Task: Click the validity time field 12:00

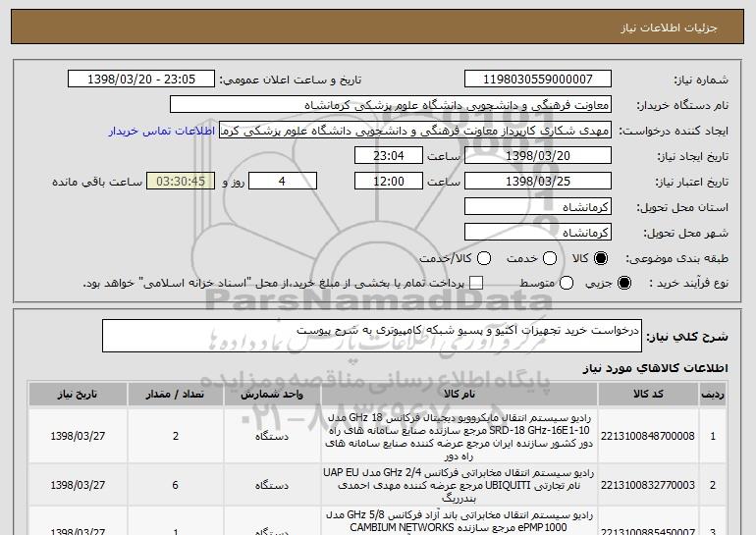Action: click(x=389, y=182)
